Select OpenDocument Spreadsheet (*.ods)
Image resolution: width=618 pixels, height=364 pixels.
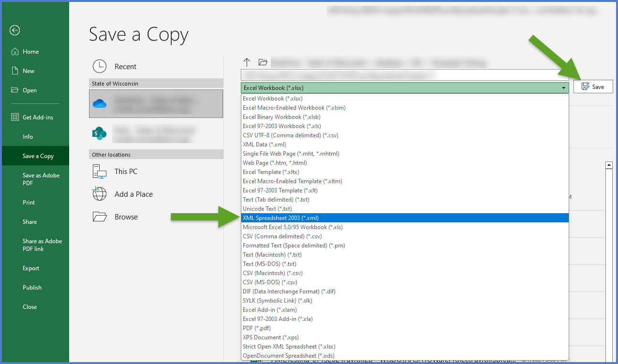click(x=405, y=356)
